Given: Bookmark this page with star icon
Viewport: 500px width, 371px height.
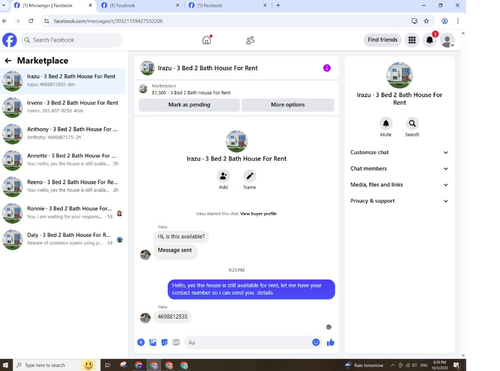Looking at the screenshot, I should 426,21.
